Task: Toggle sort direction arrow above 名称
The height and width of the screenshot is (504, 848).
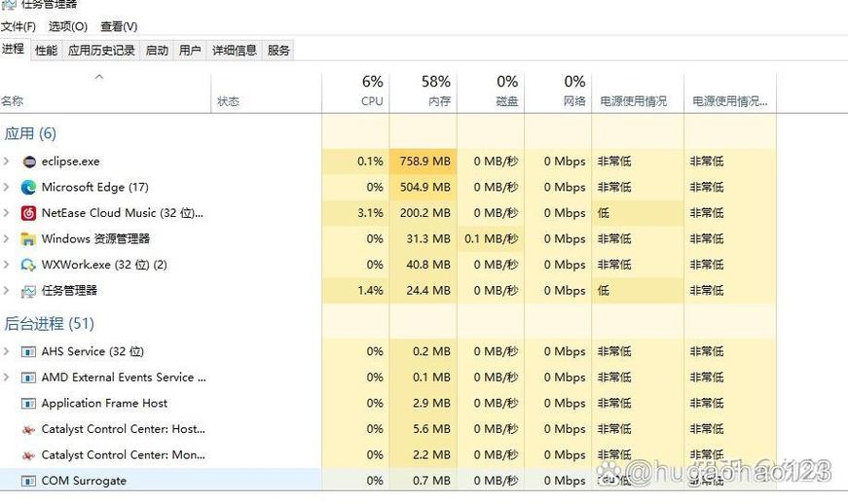Action: pyautogui.click(x=99, y=77)
